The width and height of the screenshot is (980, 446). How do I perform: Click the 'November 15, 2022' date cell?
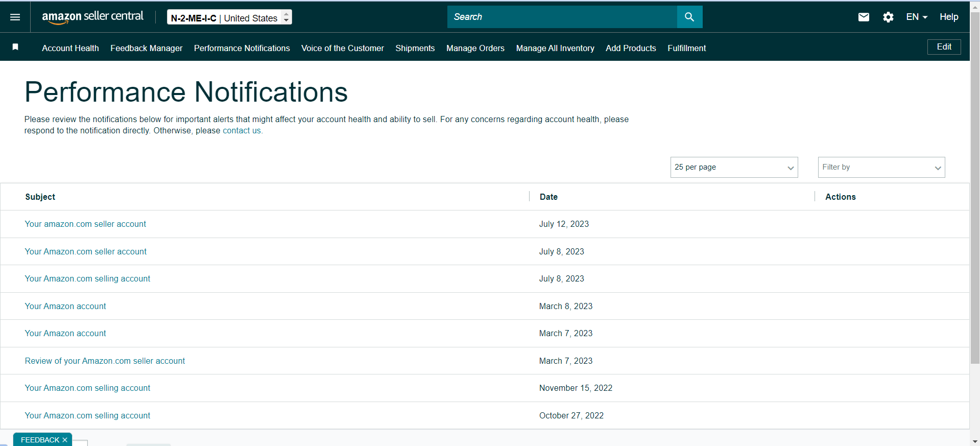pyautogui.click(x=576, y=388)
